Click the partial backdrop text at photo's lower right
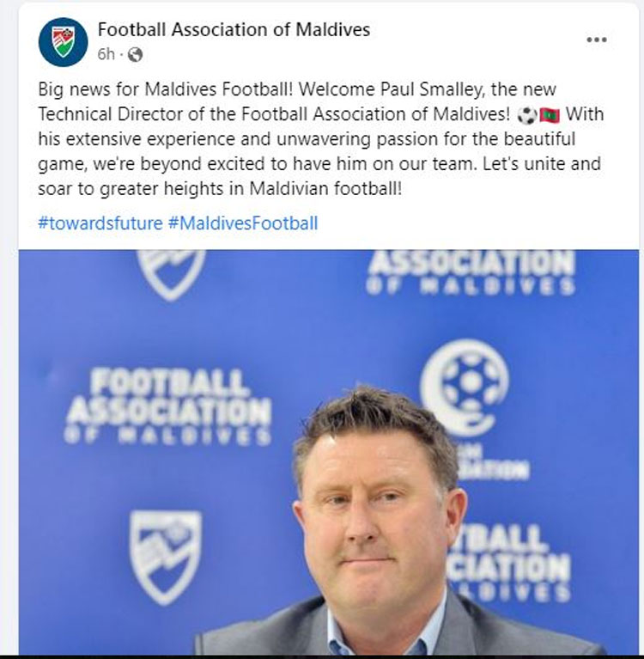The image size is (644, 659). point(518,563)
